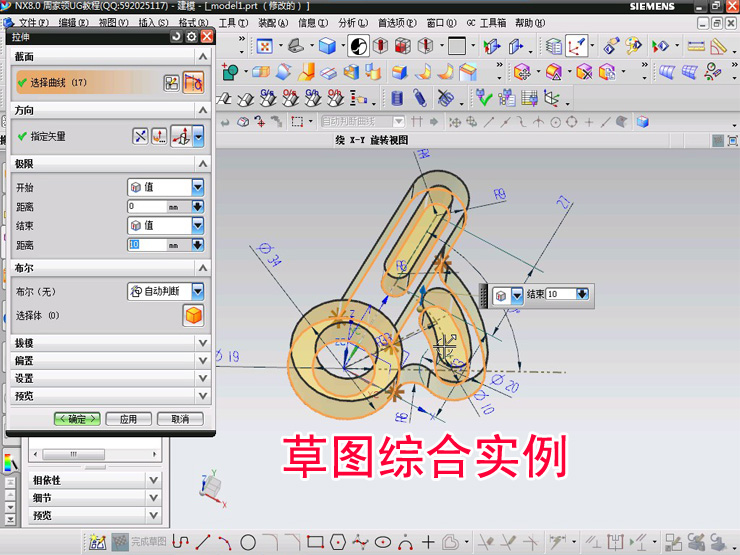The height and width of the screenshot is (555, 740).
Task: Click the reverse direction icon in 方向
Action: tap(140, 136)
